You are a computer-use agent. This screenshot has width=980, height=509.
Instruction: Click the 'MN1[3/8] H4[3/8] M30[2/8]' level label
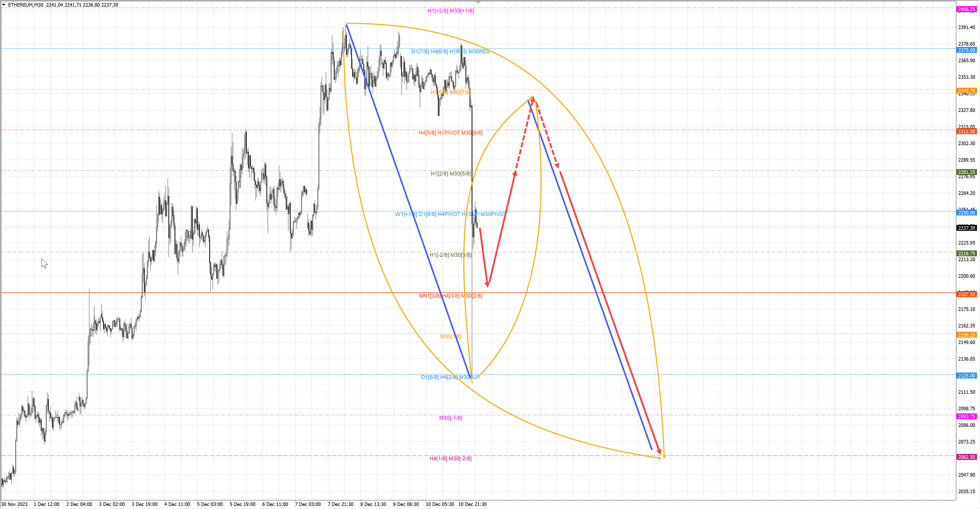pos(450,296)
